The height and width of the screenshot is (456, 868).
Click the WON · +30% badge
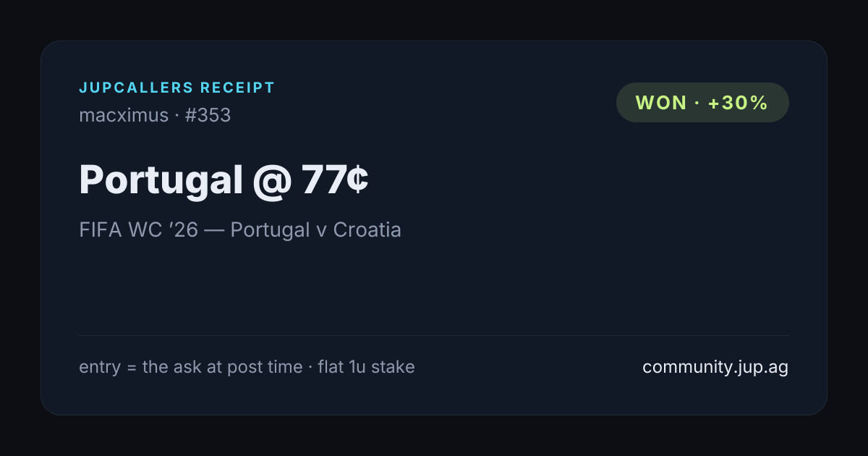coord(702,103)
